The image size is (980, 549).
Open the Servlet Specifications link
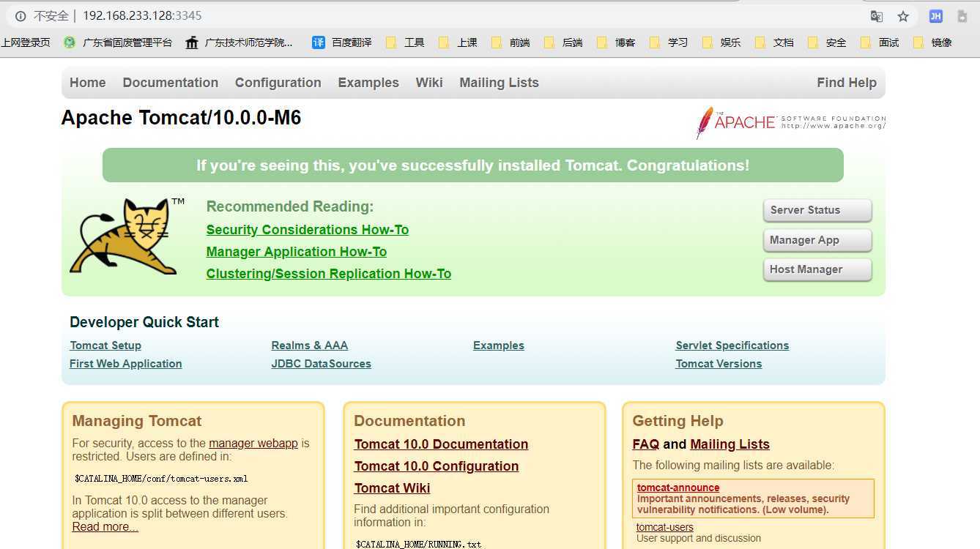tap(732, 346)
